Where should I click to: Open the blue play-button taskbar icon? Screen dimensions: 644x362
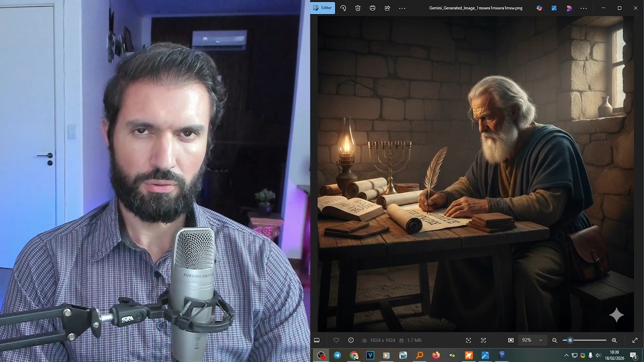tap(403, 355)
